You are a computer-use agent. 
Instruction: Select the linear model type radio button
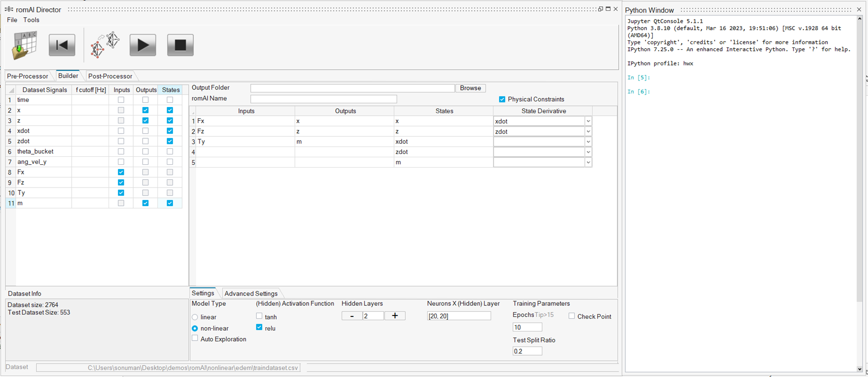[195, 317]
